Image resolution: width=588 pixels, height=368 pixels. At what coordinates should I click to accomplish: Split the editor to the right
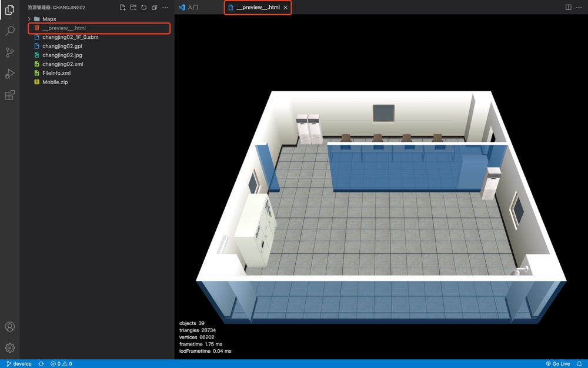click(568, 8)
